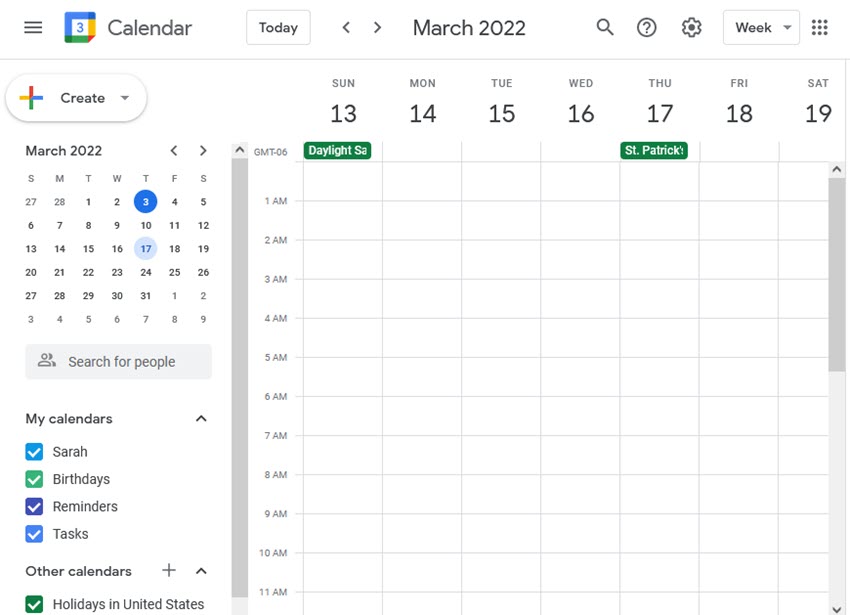Open the main navigation hamburger menu

pyautogui.click(x=33, y=27)
